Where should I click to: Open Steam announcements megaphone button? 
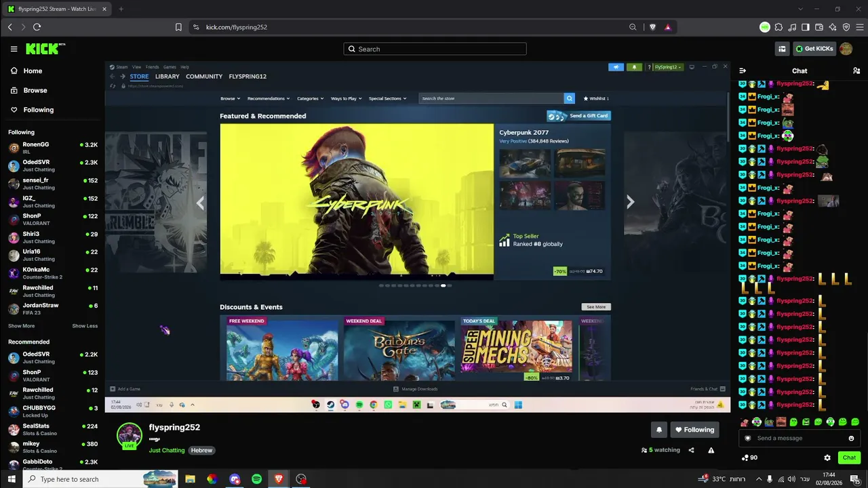pyautogui.click(x=616, y=67)
